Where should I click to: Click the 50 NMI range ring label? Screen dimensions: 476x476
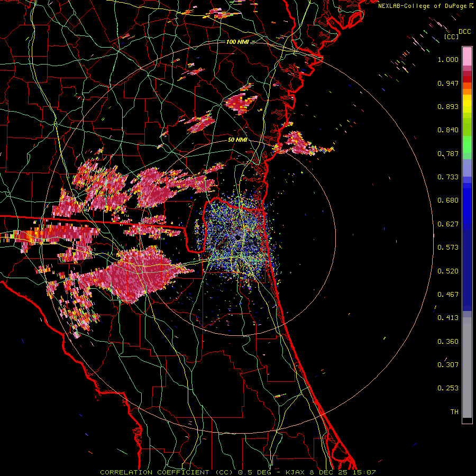(237, 140)
